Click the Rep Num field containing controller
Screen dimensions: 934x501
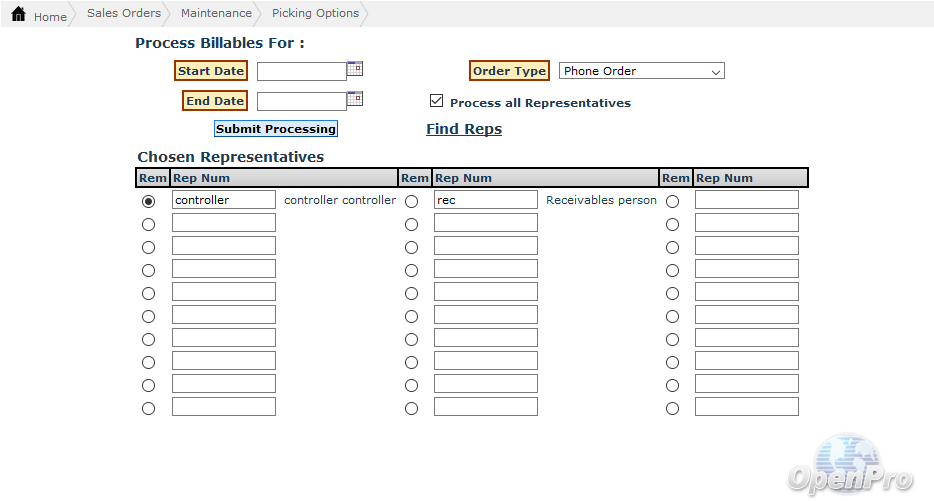[224, 200]
